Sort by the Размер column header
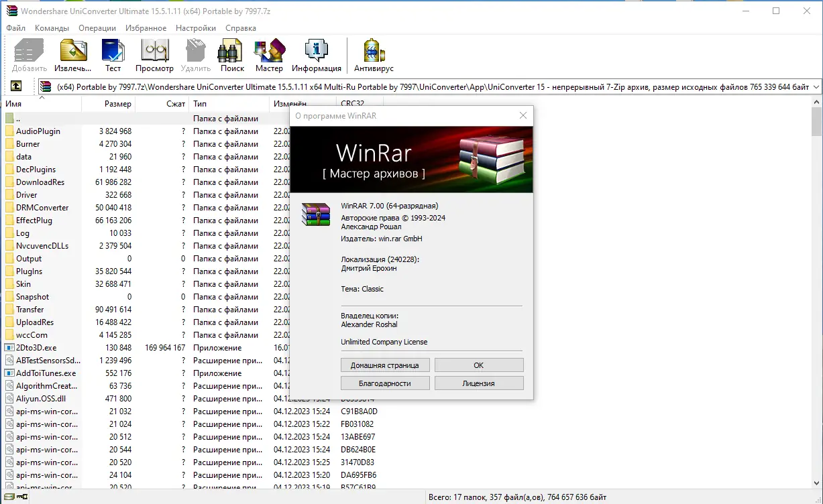The height and width of the screenshot is (504, 823). 109,104
